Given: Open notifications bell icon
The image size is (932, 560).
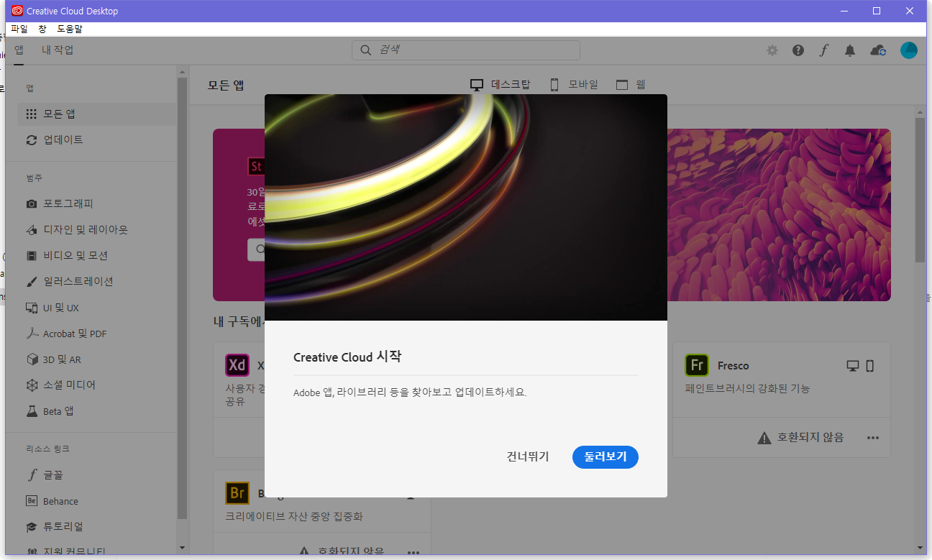Looking at the screenshot, I should 850,50.
